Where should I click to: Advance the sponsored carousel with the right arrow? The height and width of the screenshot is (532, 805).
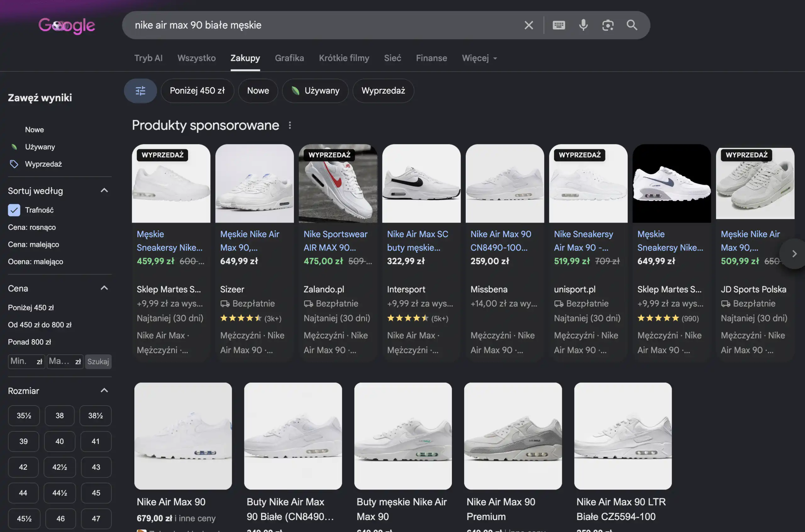(793, 254)
